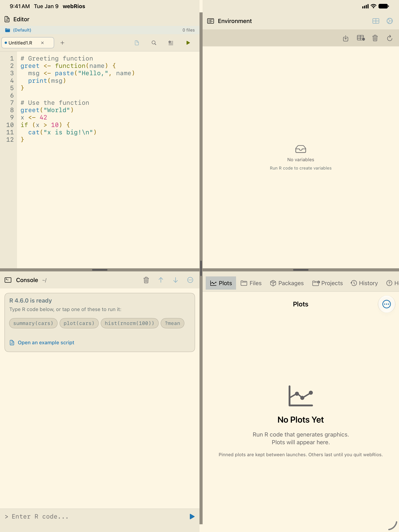Screen dimensions: 399x532
Task: Add a new editor tab with plus
Action: (x=62, y=43)
